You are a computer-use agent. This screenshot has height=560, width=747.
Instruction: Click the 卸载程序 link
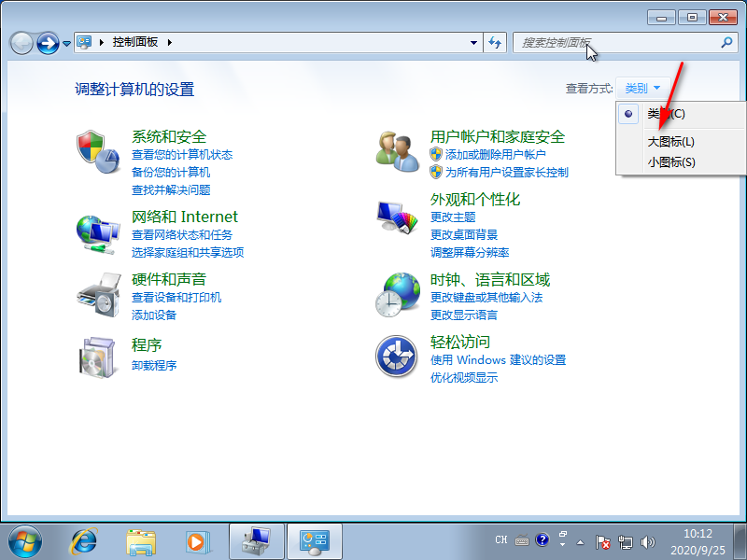click(x=154, y=365)
